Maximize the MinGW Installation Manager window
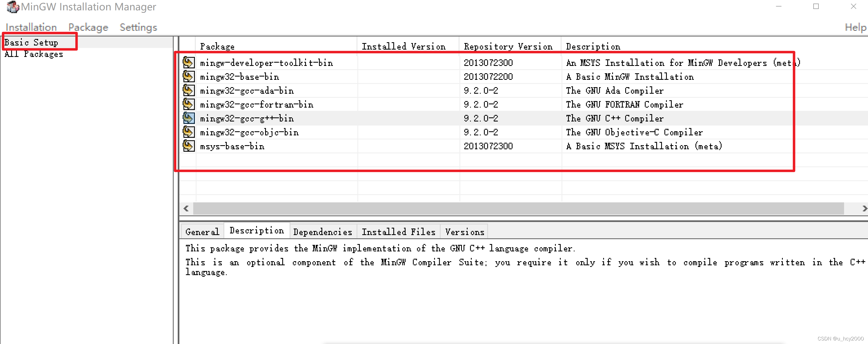Image resolution: width=868 pixels, height=344 pixels. (816, 7)
